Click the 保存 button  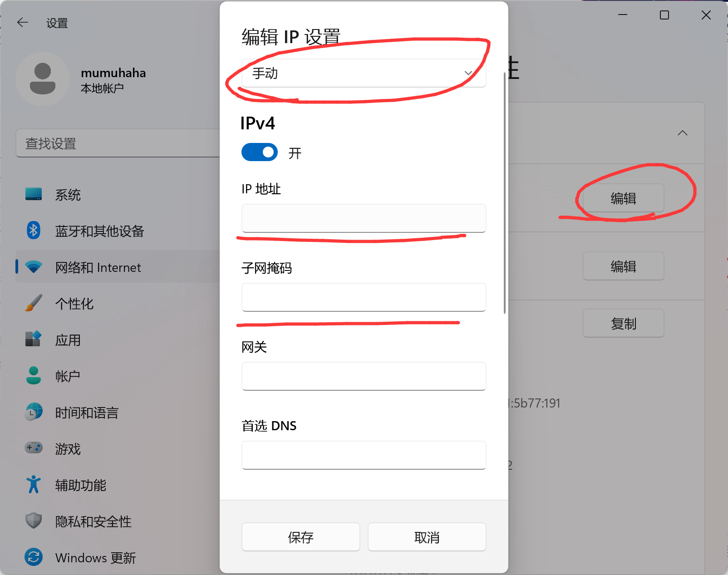pyautogui.click(x=301, y=537)
